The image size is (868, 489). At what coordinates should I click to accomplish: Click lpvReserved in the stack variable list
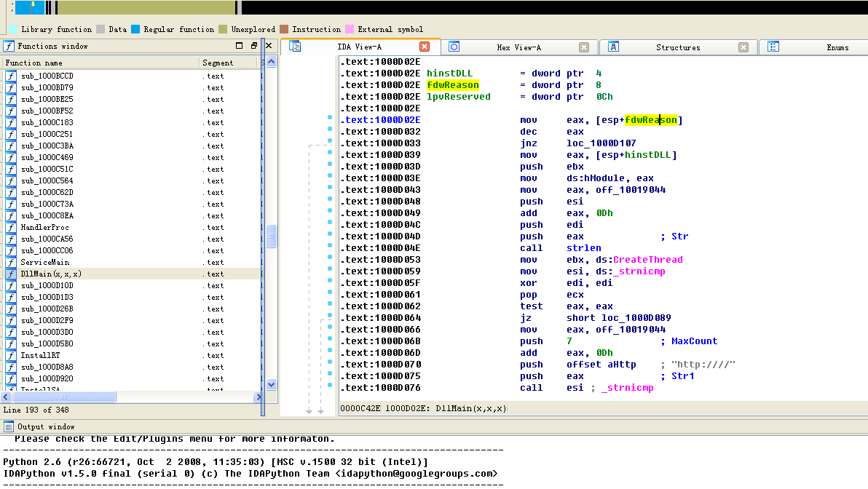click(458, 97)
